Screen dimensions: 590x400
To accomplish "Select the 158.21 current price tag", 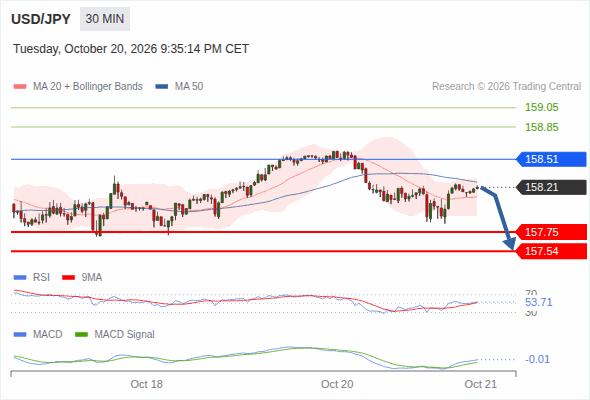I will click(550, 187).
